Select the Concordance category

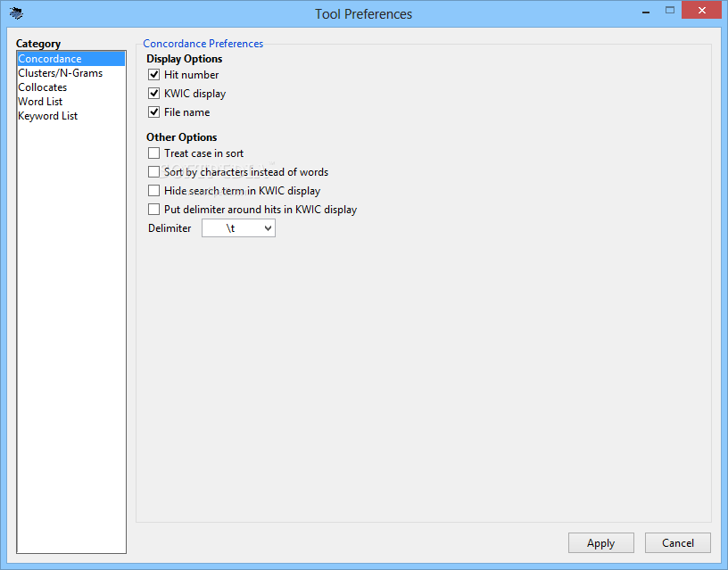(71, 59)
